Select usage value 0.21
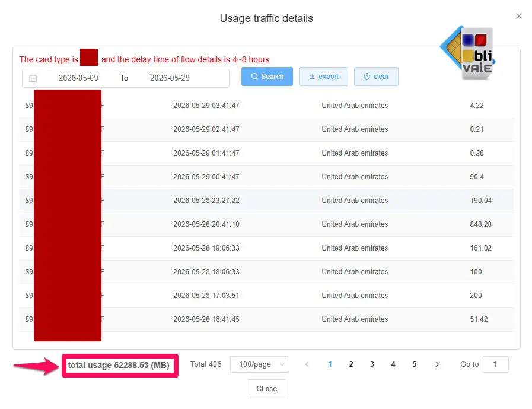532x409 pixels. (477, 129)
